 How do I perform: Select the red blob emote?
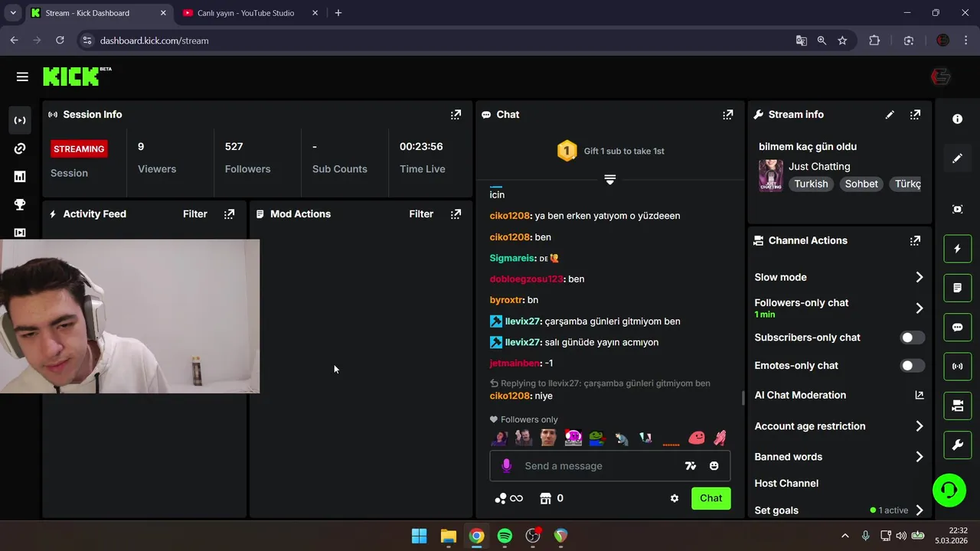pos(696,438)
